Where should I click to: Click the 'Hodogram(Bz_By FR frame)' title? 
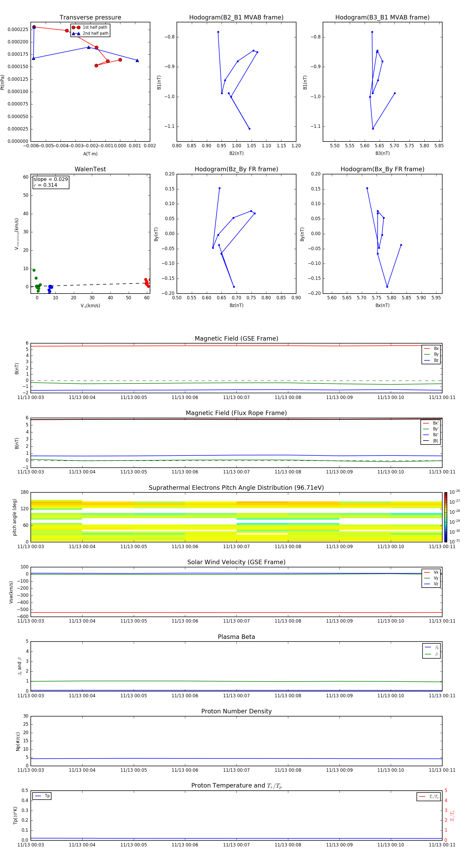pyautogui.click(x=236, y=169)
